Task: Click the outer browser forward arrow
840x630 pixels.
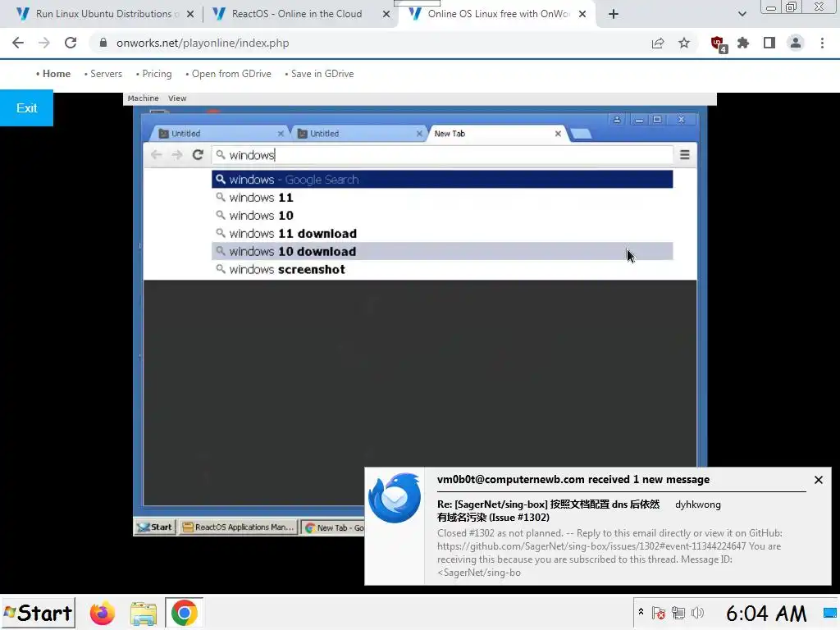Action: [44, 43]
